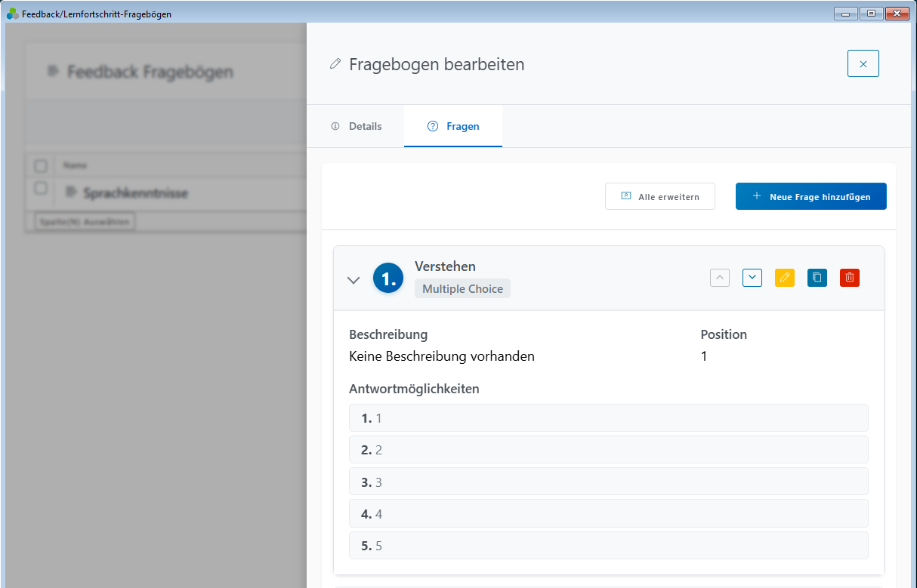Click answer option 5
Screen dimensions: 917x588
[x=609, y=546]
